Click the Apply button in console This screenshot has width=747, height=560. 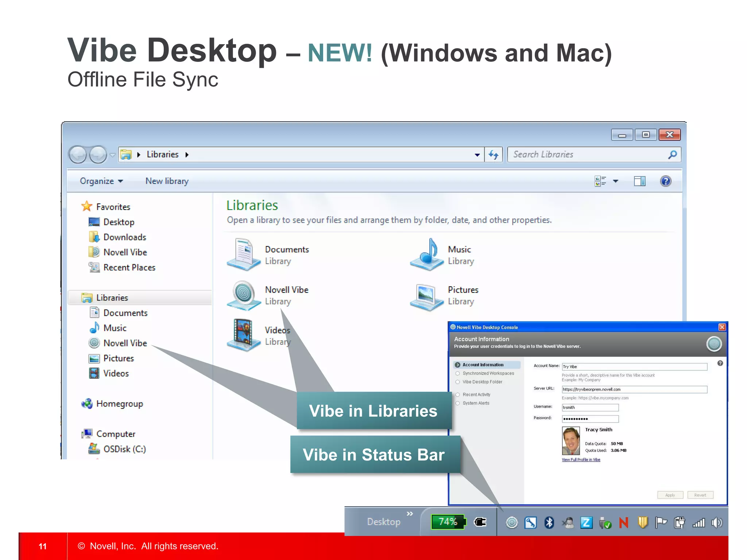(670, 495)
